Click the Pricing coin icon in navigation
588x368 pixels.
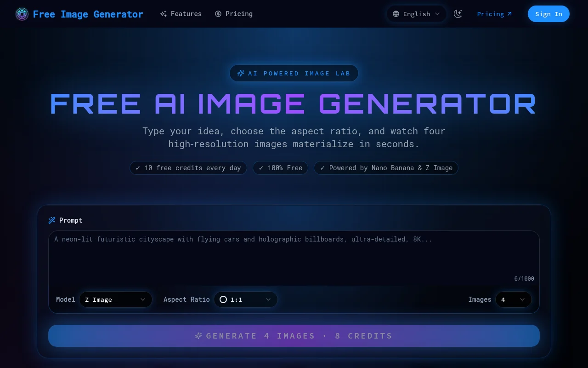point(218,14)
